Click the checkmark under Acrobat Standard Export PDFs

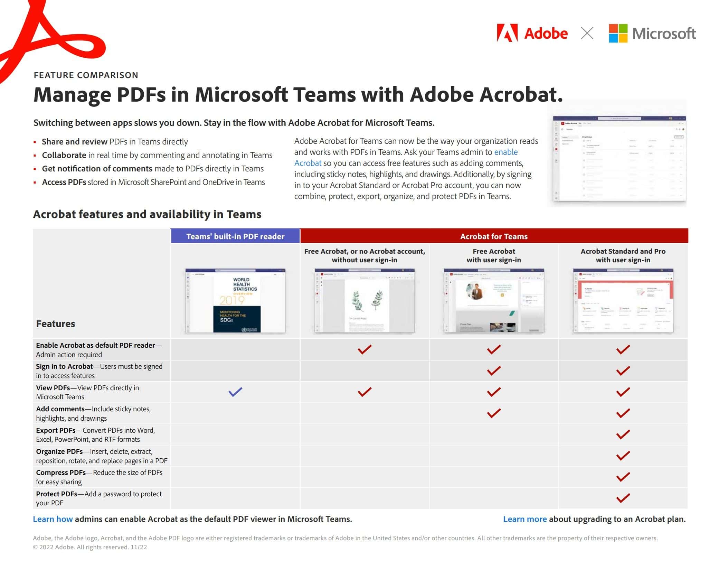click(x=621, y=435)
